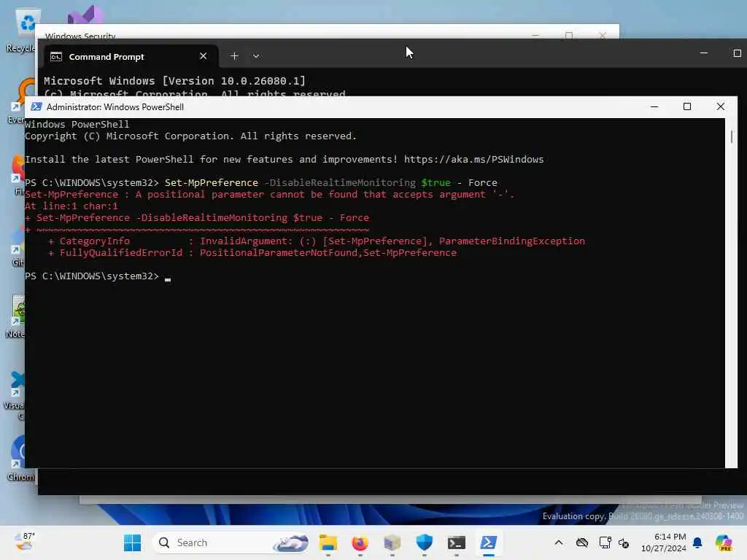The width and height of the screenshot is (747, 560).
Task: Open File Explorer from the taskbar
Action: pos(328,542)
